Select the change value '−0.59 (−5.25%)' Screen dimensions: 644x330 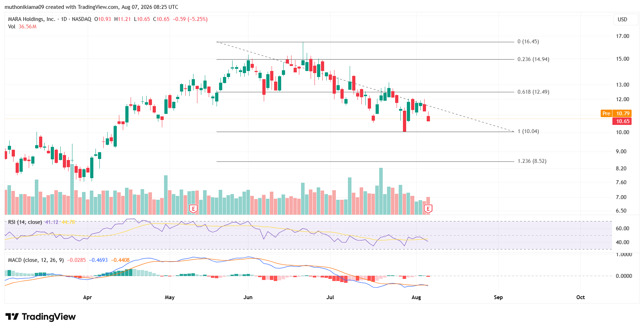tap(190, 19)
